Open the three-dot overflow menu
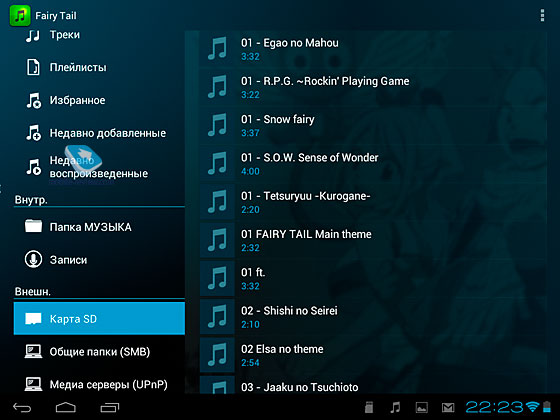 (x=542, y=16)
